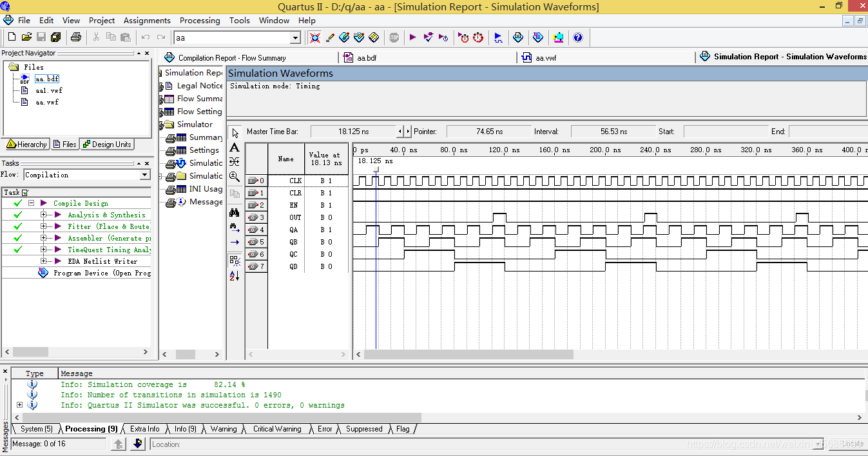The image size is (868, 456).
Task: Open the Legal Notice report item
Action: pyautogui.click(x=199, y=85)
